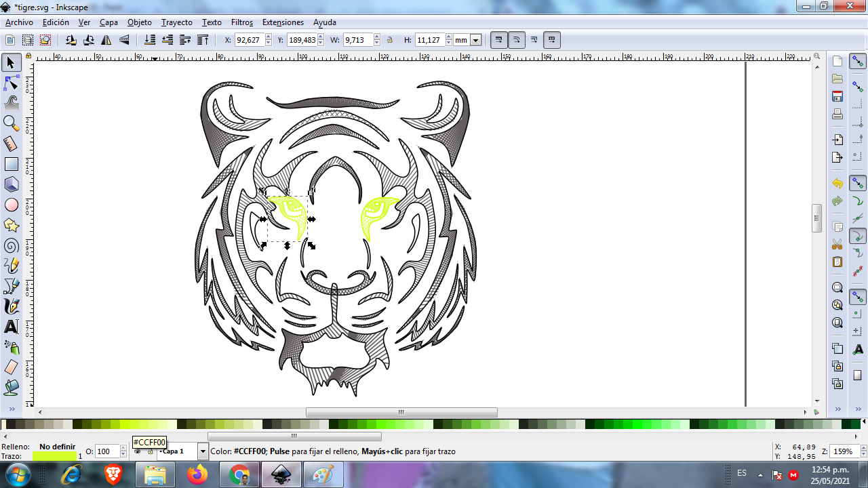The height and width of the screenshot is (488, 868).
Task: Click the Y position input field
Action: pyautogui.click(x=302, y=40)
